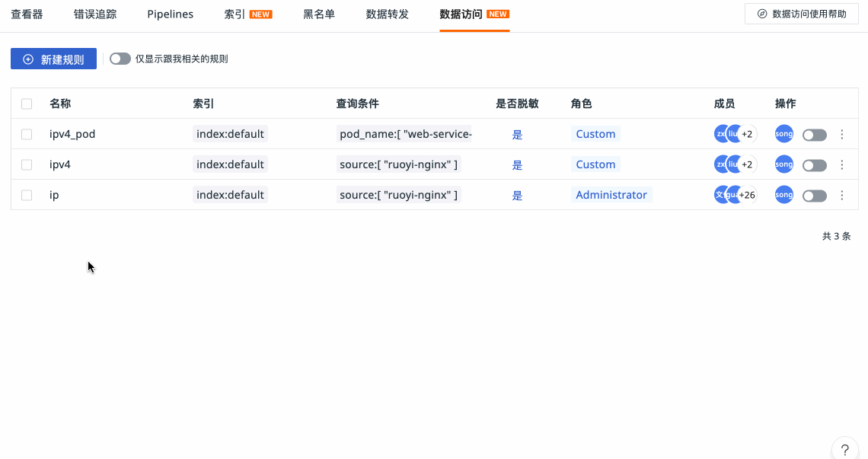Open 数据访问使用帮助 help button
868x459 pixels.
(801, 14)
